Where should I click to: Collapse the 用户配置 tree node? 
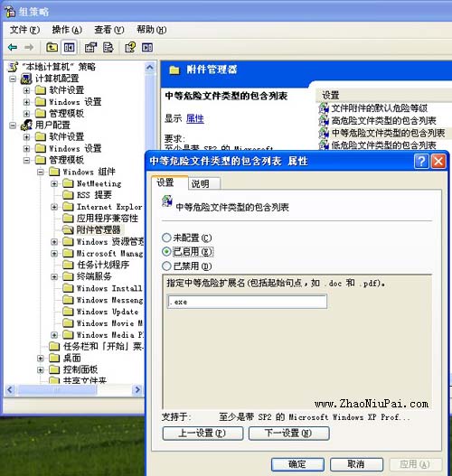pos(13,125)
